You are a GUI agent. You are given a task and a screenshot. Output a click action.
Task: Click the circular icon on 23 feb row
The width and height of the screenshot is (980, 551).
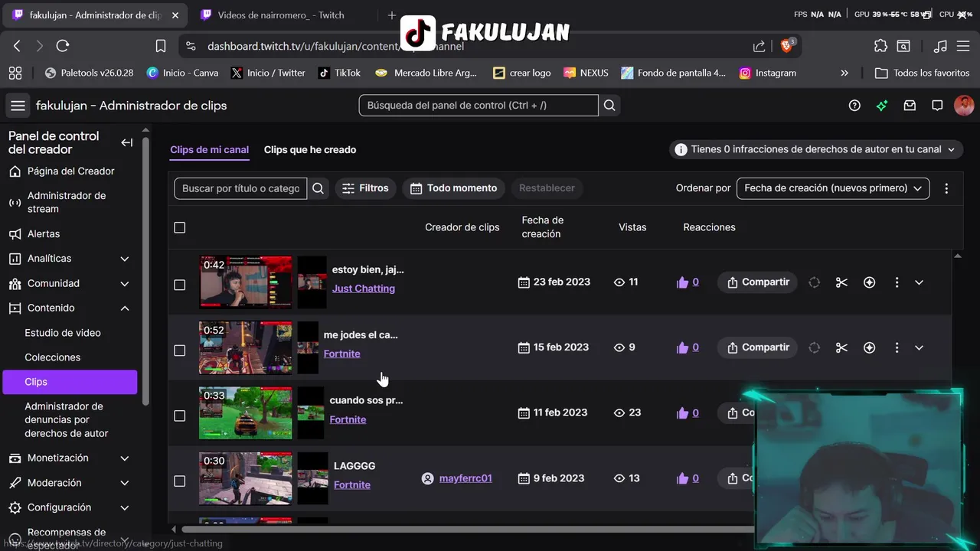point(814,282)
